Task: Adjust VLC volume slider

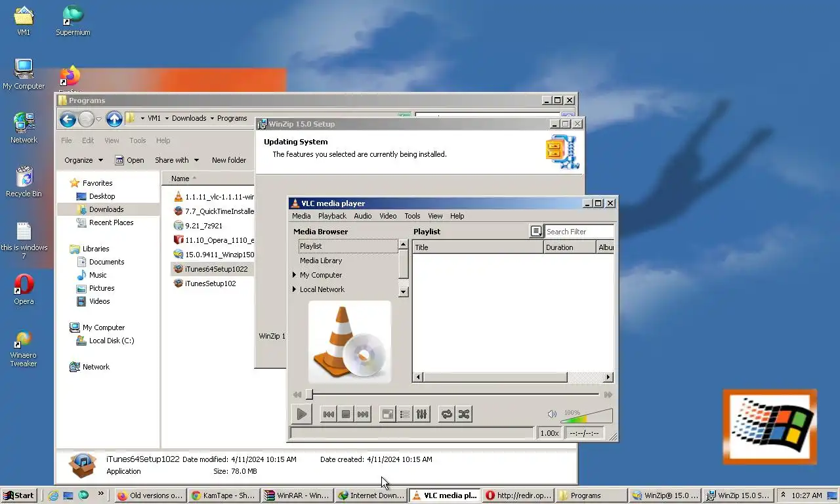Action: [x=587, y=416]
